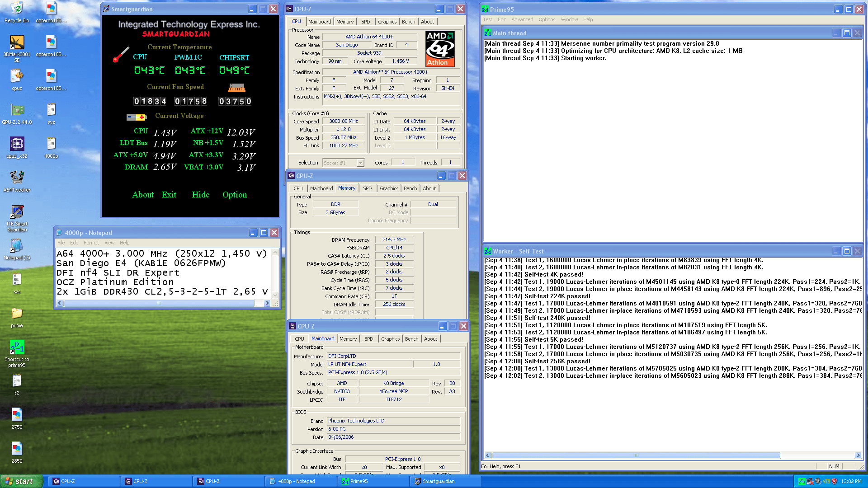Click the clock in the system tray
Viewport: 868px width, 488px height.
click(x=851, y=481)
